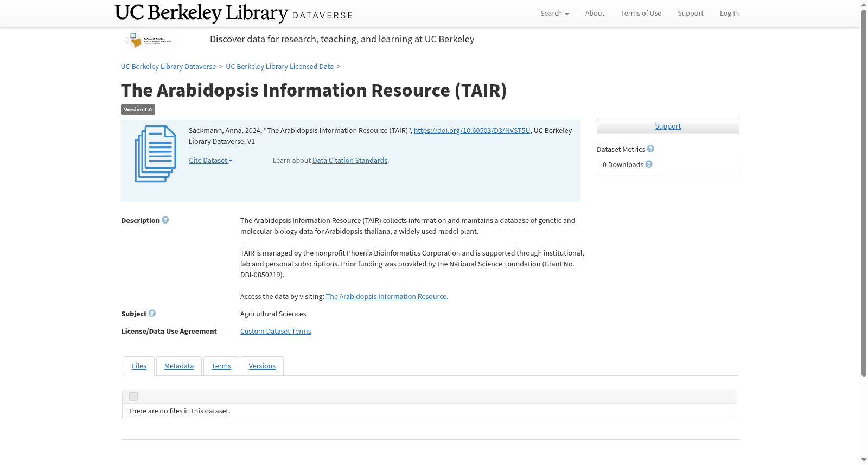The height and width of the screenshot is (465, 868).
Task: Expand the Search dropdown in navbar
Action: coord(554,14)
